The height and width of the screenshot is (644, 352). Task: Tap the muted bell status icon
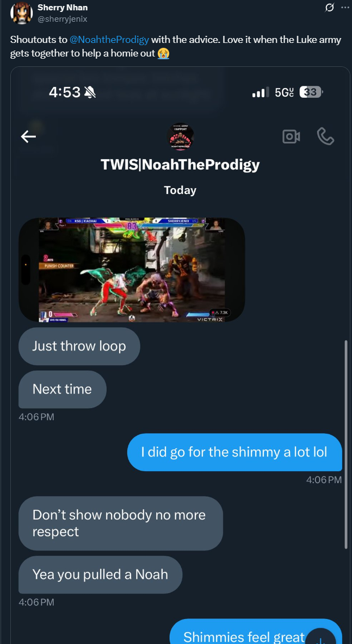click(90, 93)
